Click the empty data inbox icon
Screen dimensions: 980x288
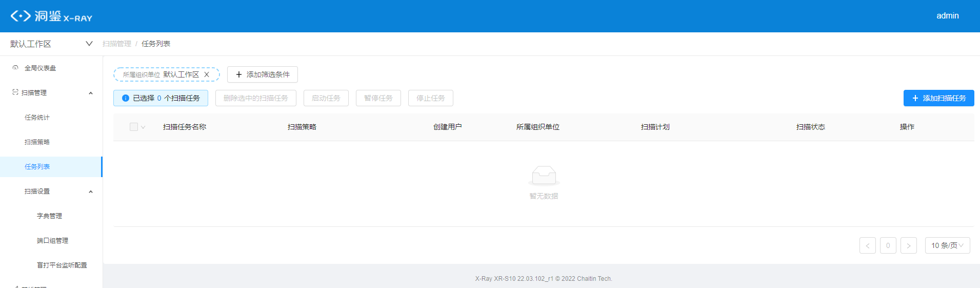pyautogui.click(x=544, y=176)
